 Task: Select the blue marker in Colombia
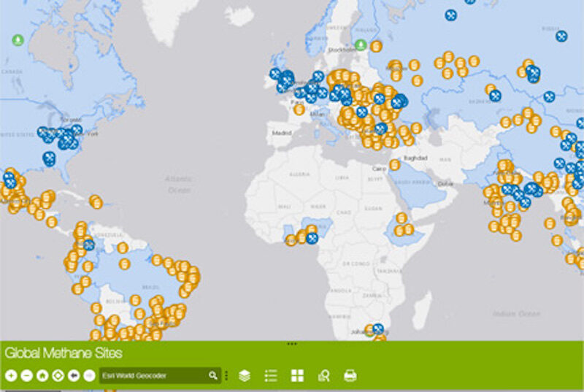88,245
